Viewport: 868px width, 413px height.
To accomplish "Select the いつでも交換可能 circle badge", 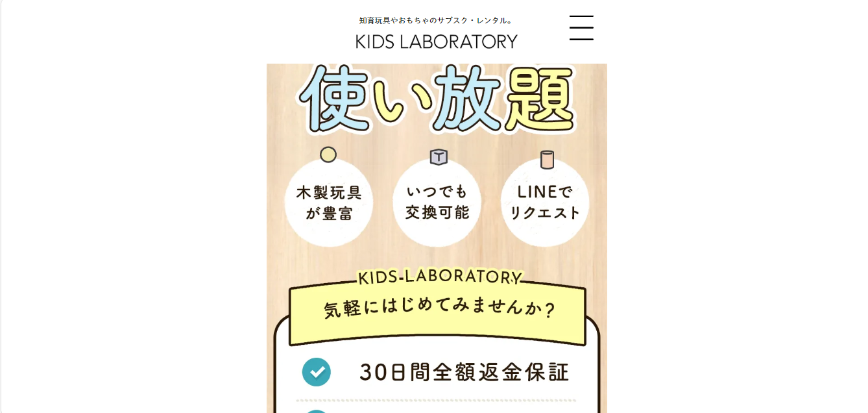I will click(437, 202).
